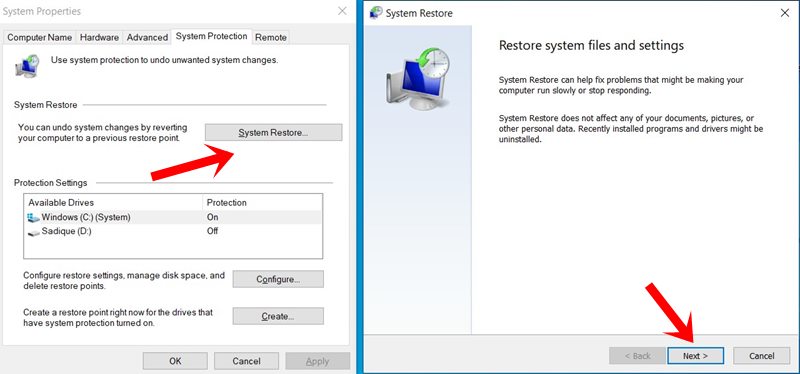800x374 pixels.
Task: Click the Windows (C:) drive icon
Action: (x=33, y=217)
